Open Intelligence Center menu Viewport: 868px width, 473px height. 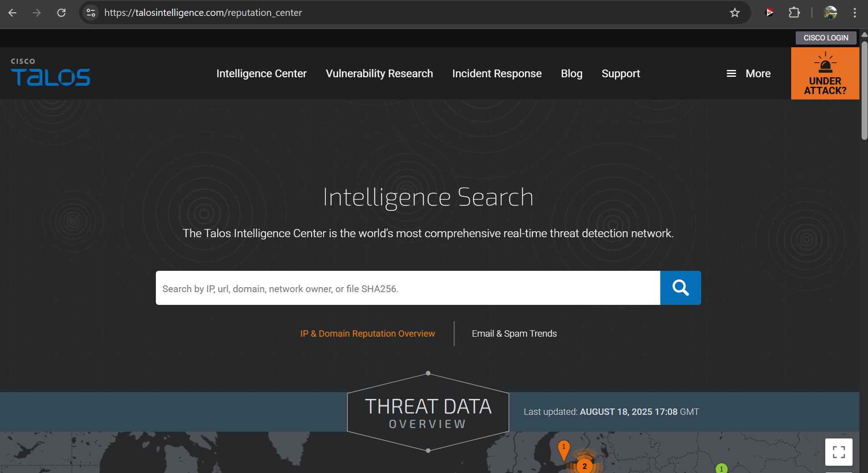coord(261,74)
